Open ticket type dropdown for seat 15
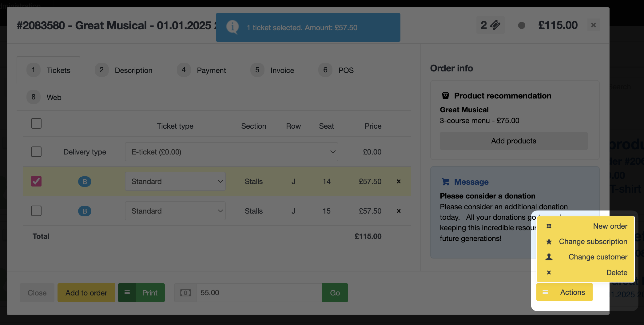This screenshot has width=644, height=325. [175, 211]
